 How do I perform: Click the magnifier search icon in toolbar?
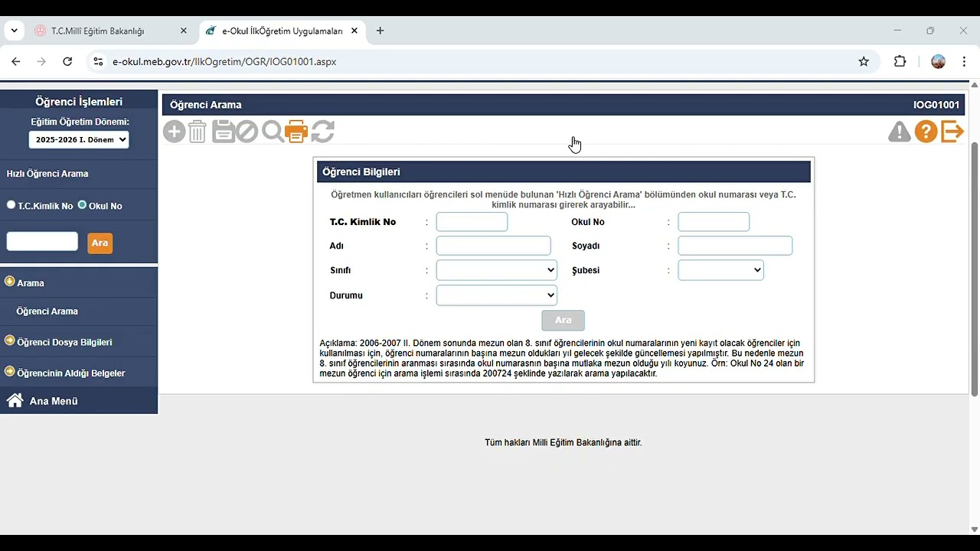point(273,132)
